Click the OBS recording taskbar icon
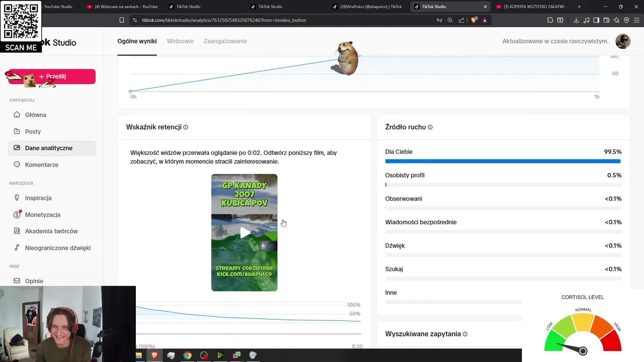 click(x=204, y=355)
